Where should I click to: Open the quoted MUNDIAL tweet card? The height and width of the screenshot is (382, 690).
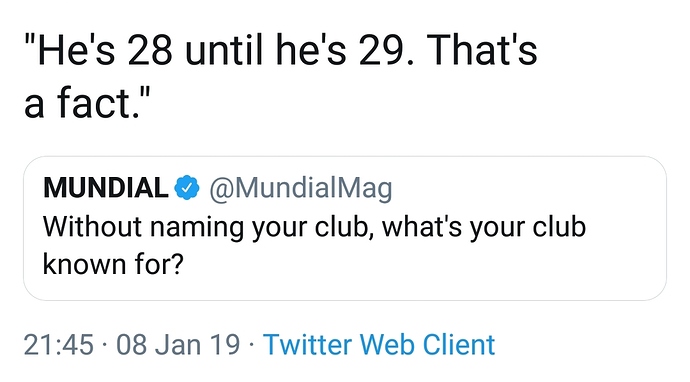[x=345, y=228]
